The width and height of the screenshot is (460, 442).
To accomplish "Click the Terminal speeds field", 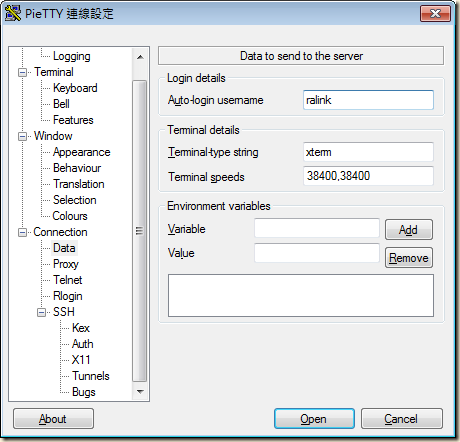I will click(x=368, y=176).
